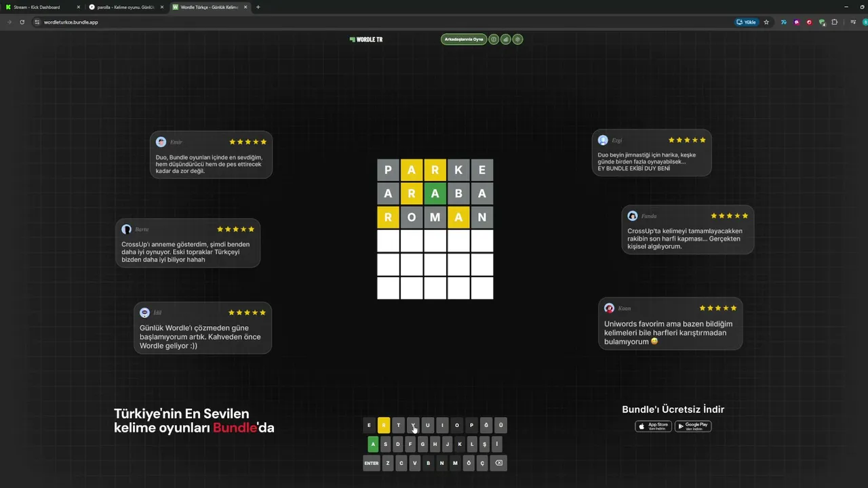Tap the Ş key on the keyboard
Image resolution: width=868 pixels, height=488 pixels.
click(x=485, y=445)
